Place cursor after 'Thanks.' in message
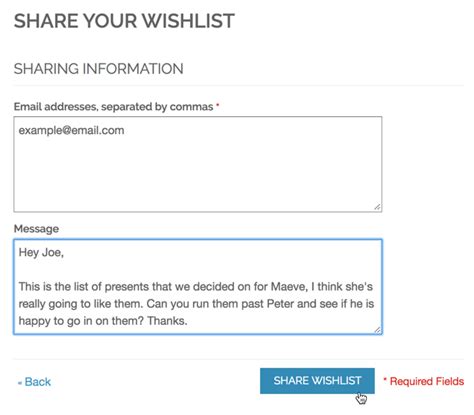The image size is (474, 415). pos(188,321)
